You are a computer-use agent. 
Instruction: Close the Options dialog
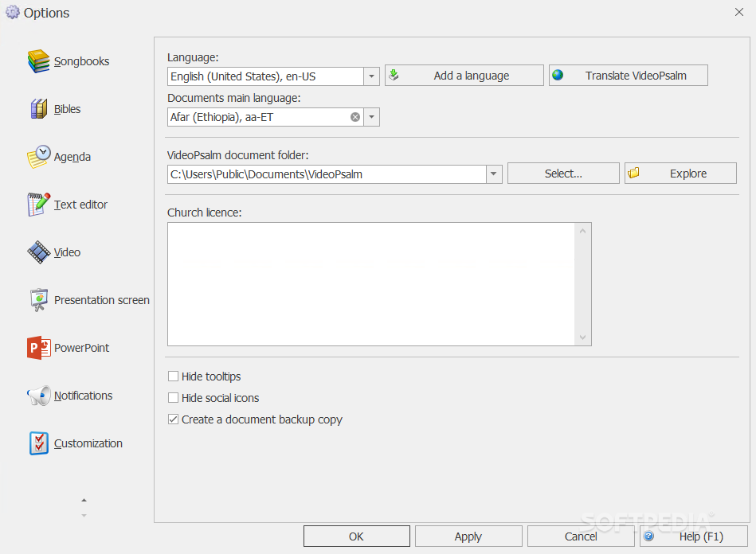click(739, 12)
